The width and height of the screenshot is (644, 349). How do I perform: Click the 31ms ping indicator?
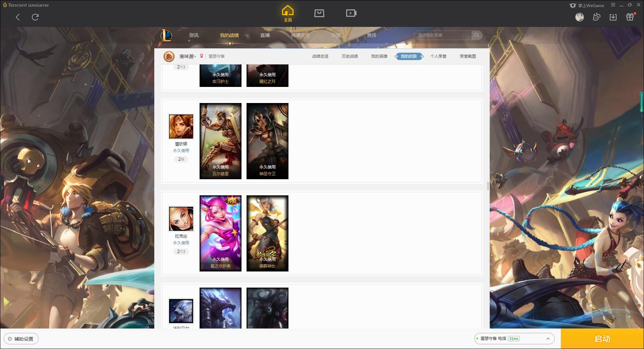tap(514, 339)
